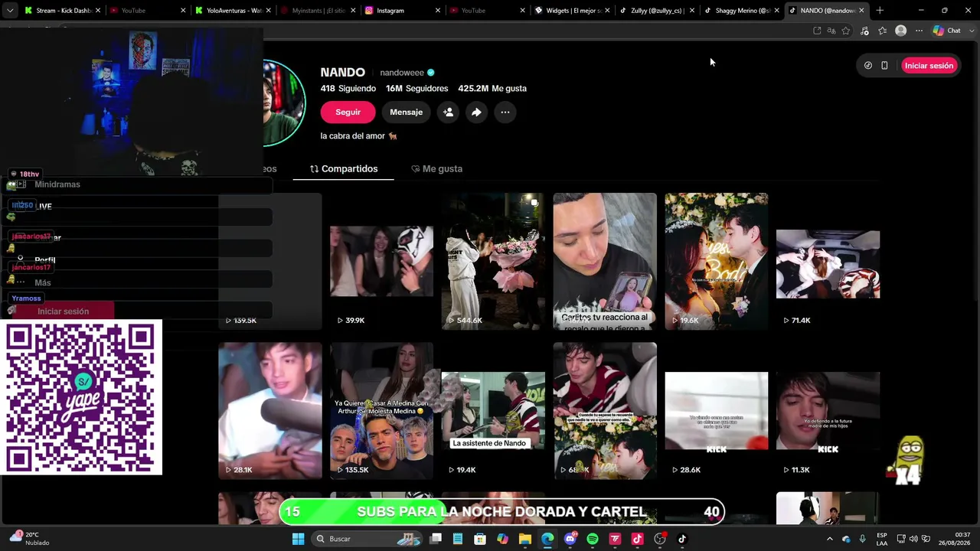980x551 pixels.
Task: Open the Casar A Medina video 135.5K
Action: tap(381, 411)
